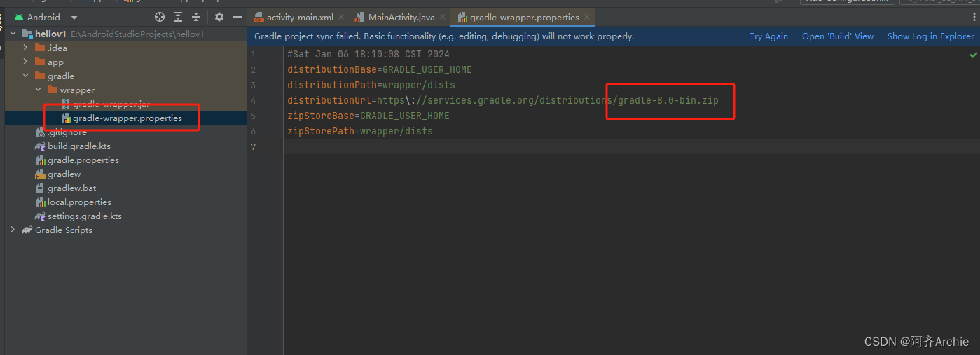
Task: Select build.gradle.kts file
Action: coord(78,146)
